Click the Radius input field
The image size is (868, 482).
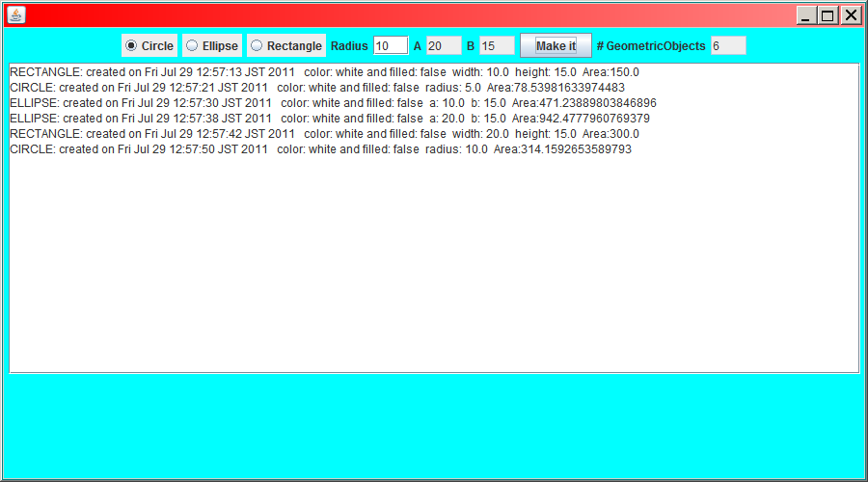point(391,46)
